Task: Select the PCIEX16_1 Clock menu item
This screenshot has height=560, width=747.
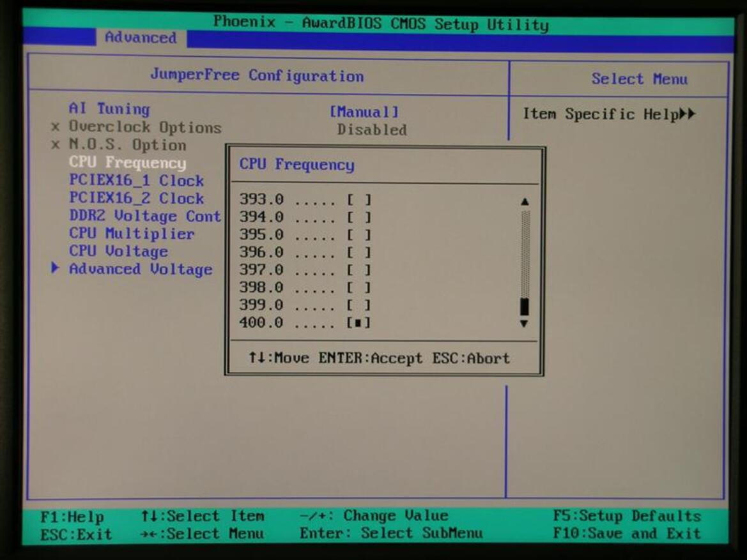Action: tap(137, 181)
